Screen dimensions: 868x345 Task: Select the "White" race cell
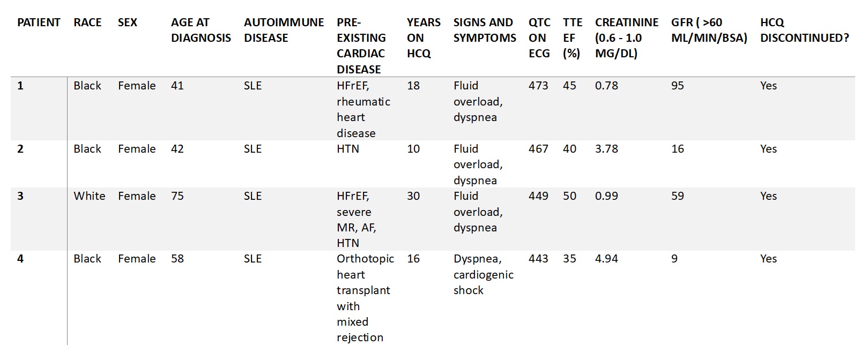[90, 196]
